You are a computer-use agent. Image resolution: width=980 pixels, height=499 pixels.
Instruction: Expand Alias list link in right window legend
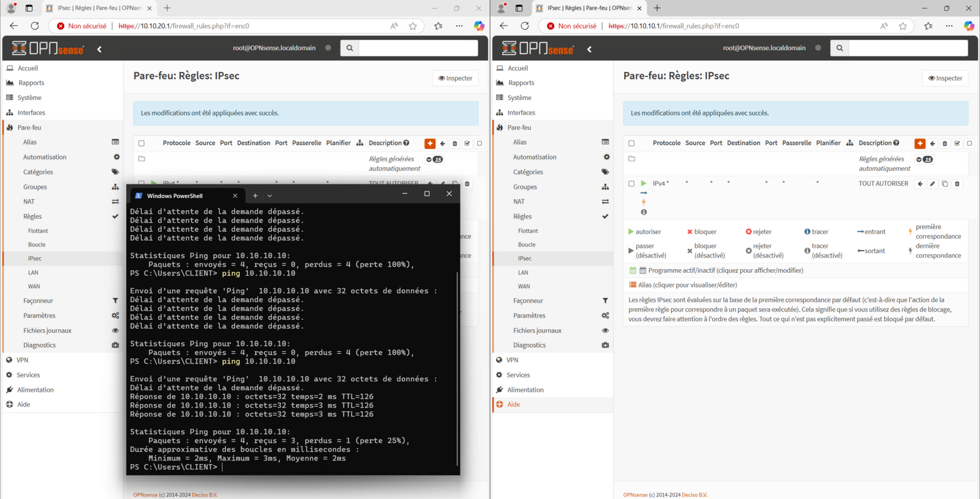(687, 285)
